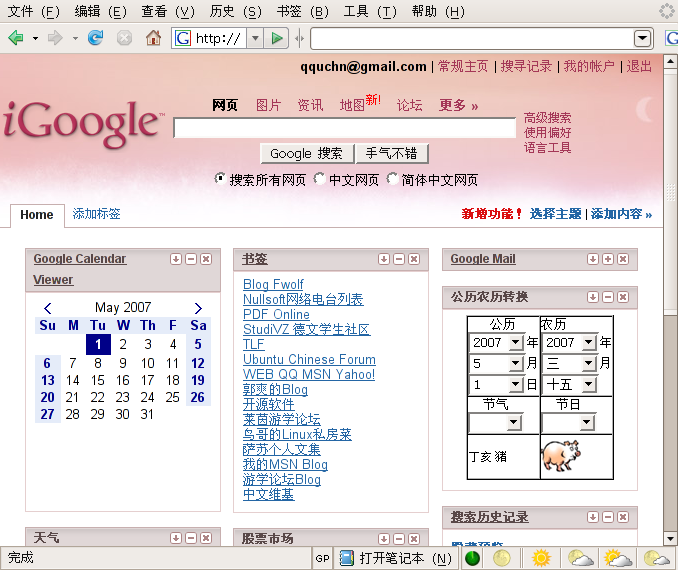Open the 书签 gadget menu arrow
Image resolution: width=678 pixels, height=570 pixels.
[384, 259]
